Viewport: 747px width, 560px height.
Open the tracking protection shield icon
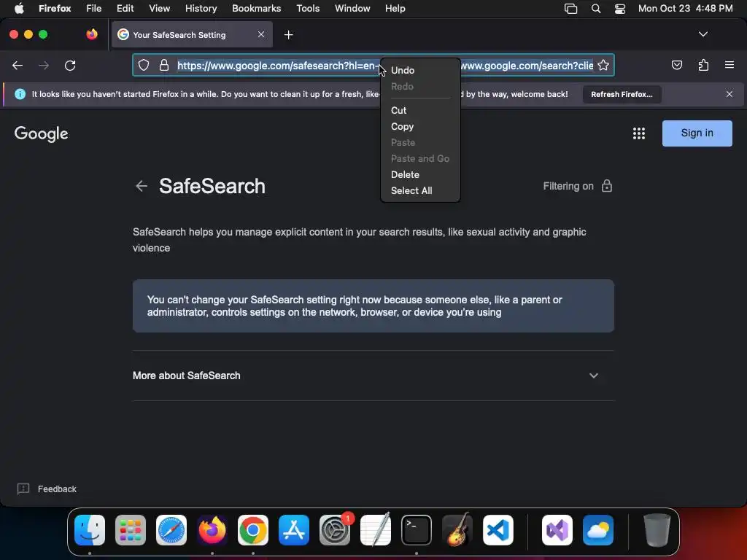pos(144,65)
